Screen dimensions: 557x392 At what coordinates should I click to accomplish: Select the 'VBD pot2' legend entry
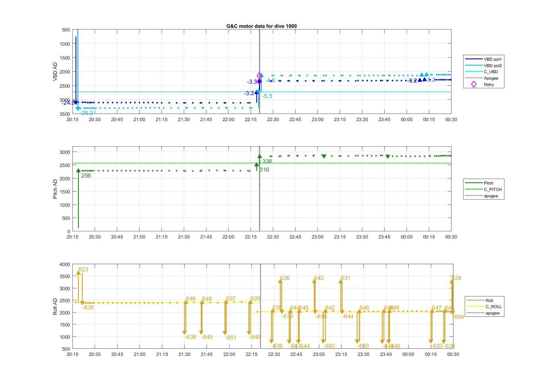click(484, 66)
